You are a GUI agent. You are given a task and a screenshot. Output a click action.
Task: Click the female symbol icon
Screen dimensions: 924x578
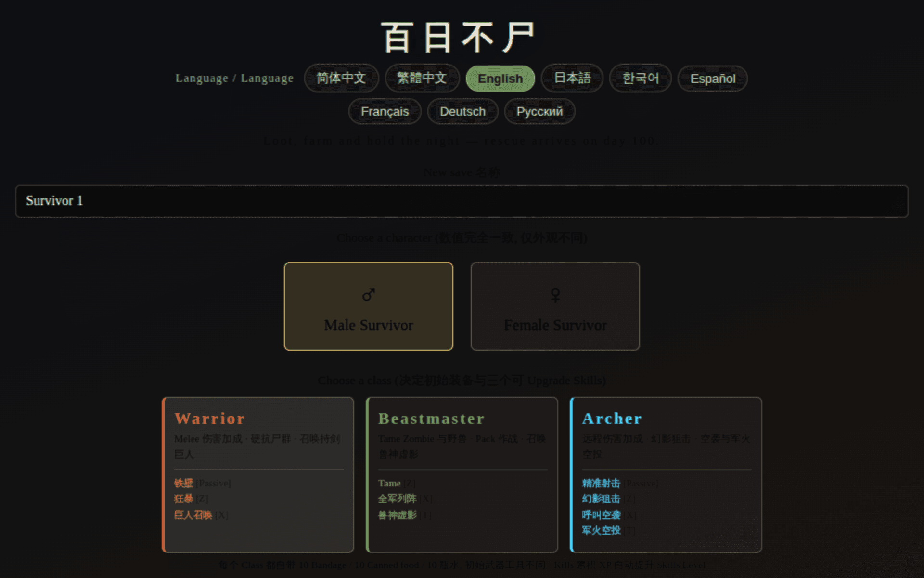[x=555, y=295]
